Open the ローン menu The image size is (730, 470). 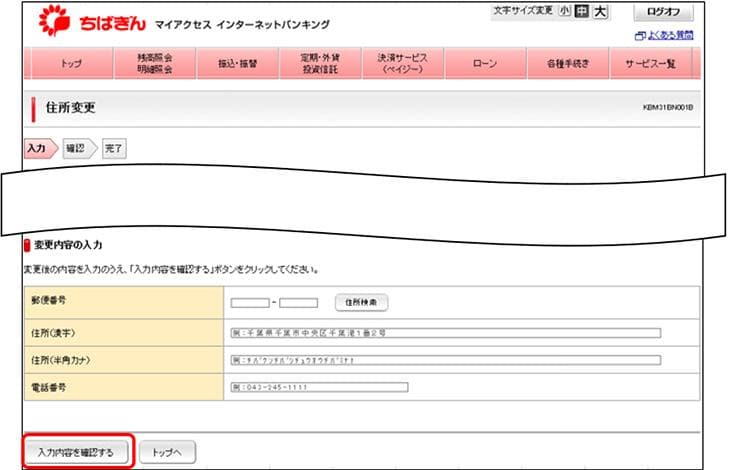(485, 64)
